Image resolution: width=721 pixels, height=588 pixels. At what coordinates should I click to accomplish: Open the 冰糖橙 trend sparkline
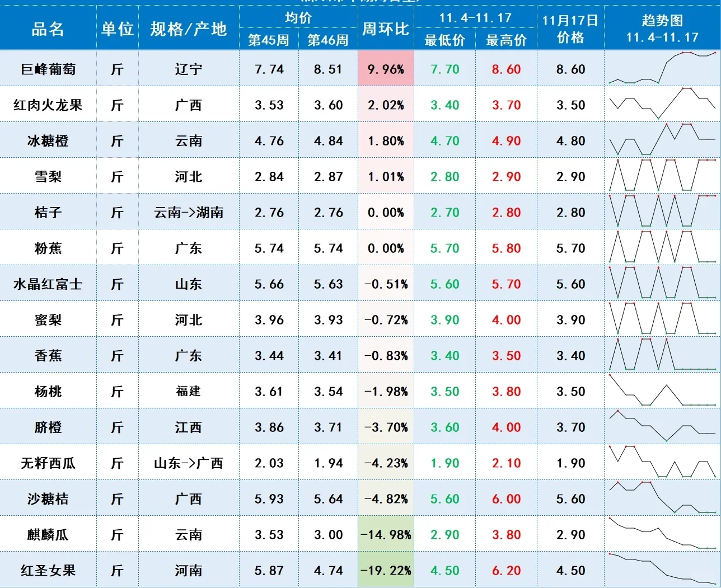click(662, 140)
